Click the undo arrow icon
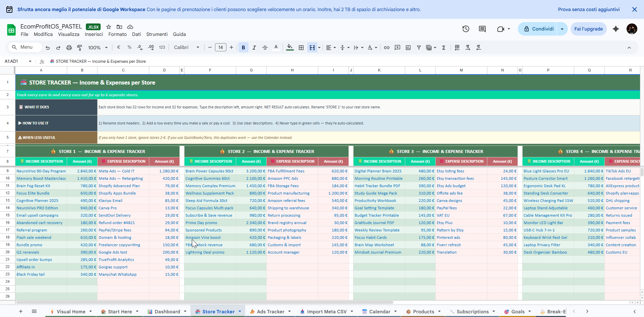This screenshot has width=644, height=317. [x=48, y=48]
